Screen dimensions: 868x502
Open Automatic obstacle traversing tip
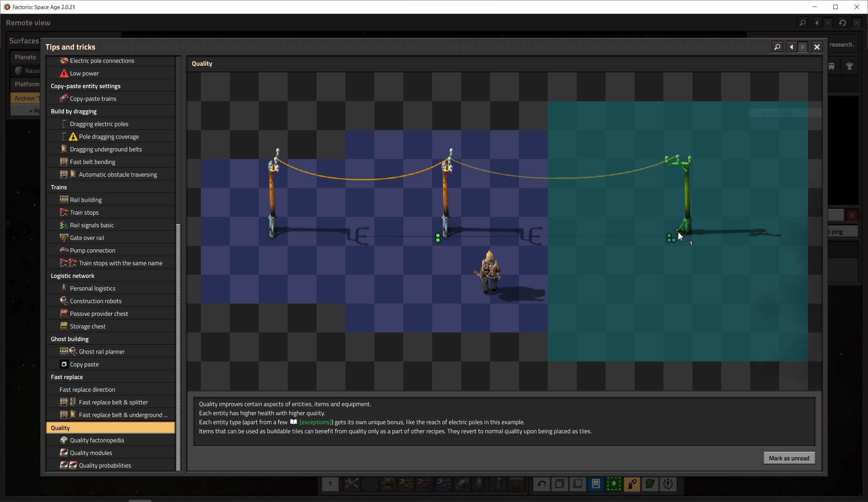click(111, 175)
